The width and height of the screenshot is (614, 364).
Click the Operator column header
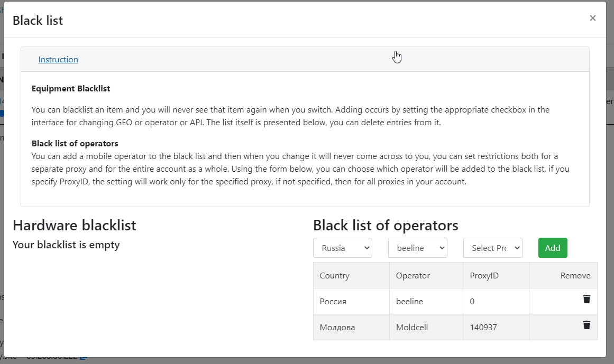413,275
